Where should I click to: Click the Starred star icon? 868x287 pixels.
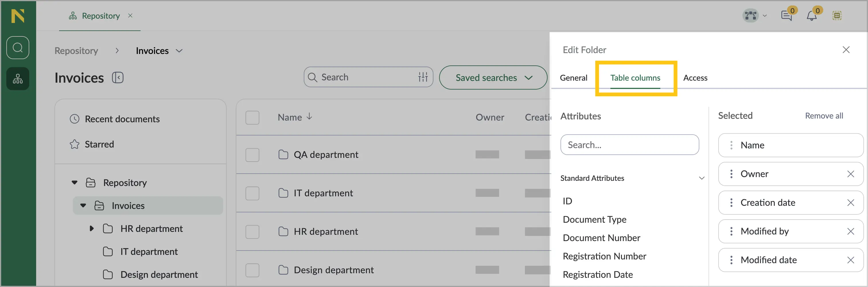[75, 144]
